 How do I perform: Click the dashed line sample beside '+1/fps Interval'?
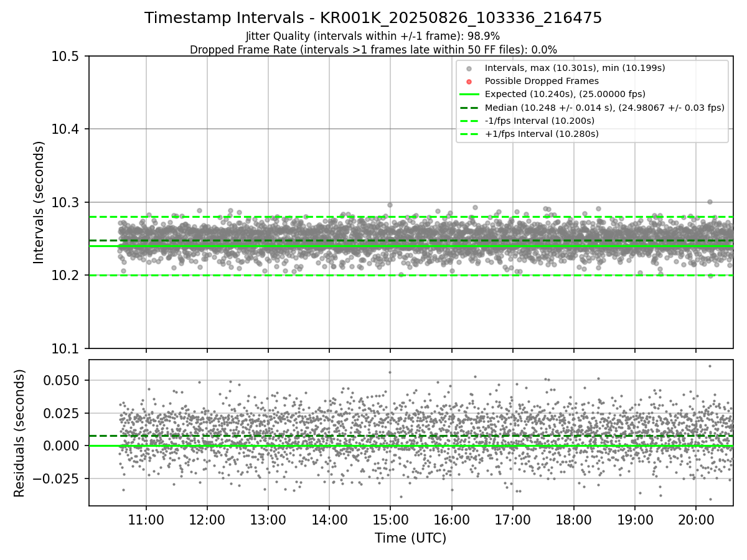coord(469,134)
